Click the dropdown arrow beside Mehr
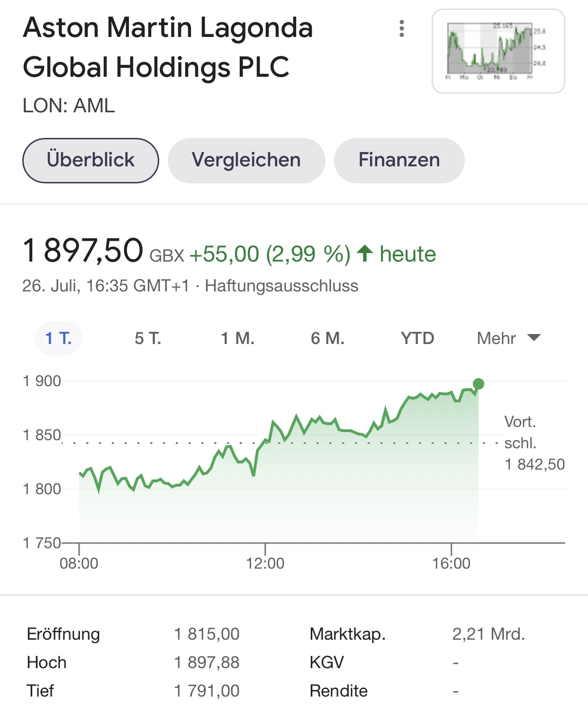The image size is (588, 716). pos(534,338)
